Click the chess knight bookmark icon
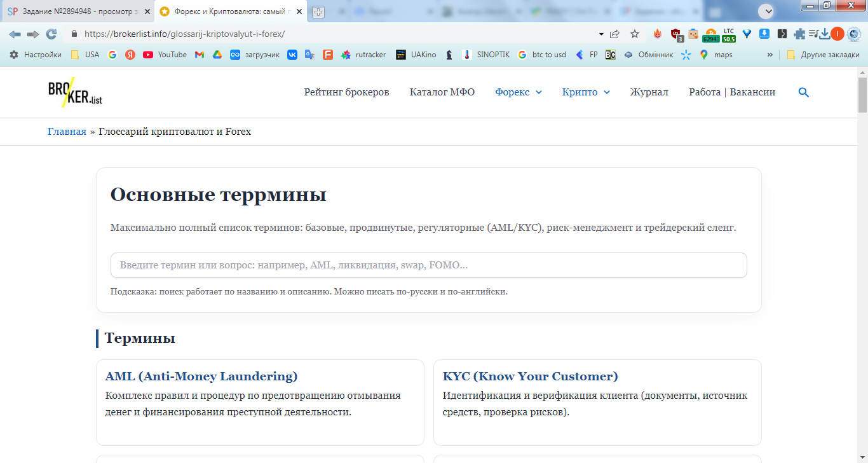Image resolution: width=868 pixels, height=463 pixels. 449,55
